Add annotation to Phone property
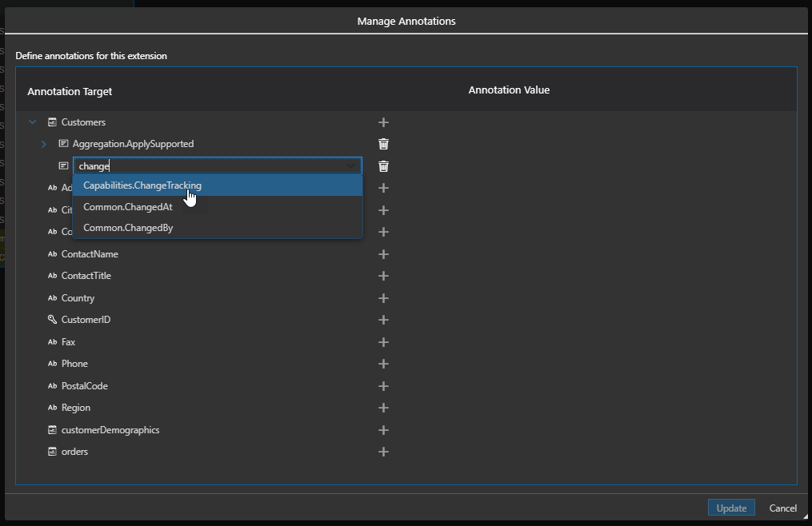The image size is (812, 526). click(383, 364)
